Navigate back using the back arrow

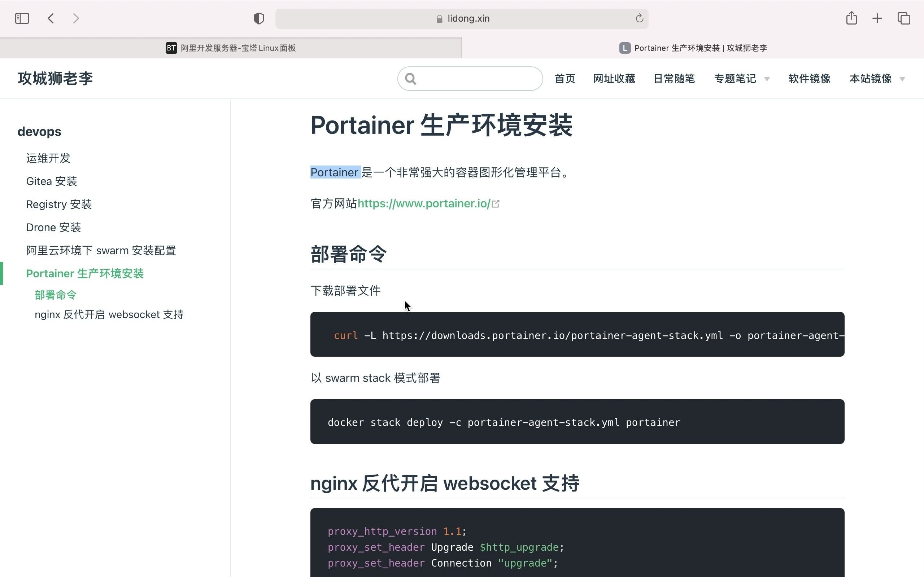[51, 18]
